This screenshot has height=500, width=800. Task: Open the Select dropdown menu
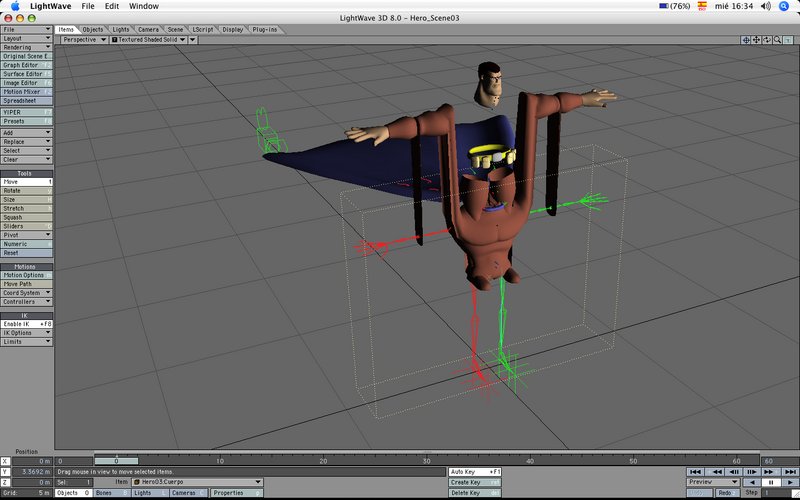coord(27,151)
